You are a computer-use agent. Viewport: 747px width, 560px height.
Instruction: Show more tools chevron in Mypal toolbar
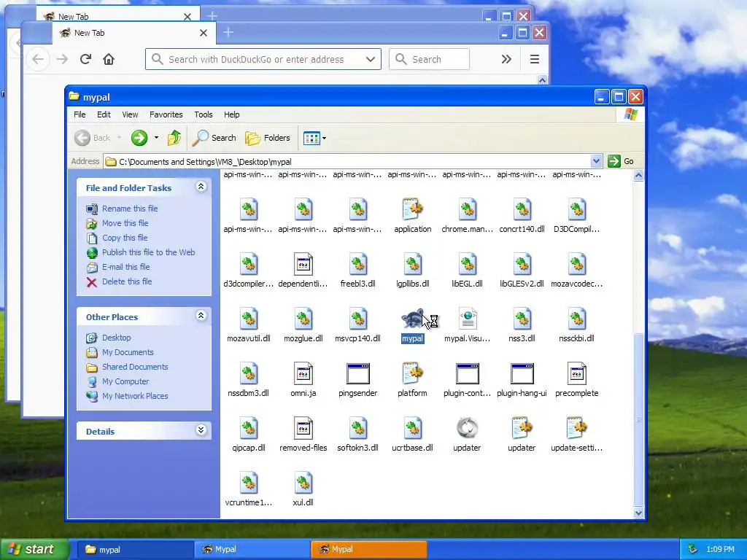pyautogui.click(x=506, y=59)
